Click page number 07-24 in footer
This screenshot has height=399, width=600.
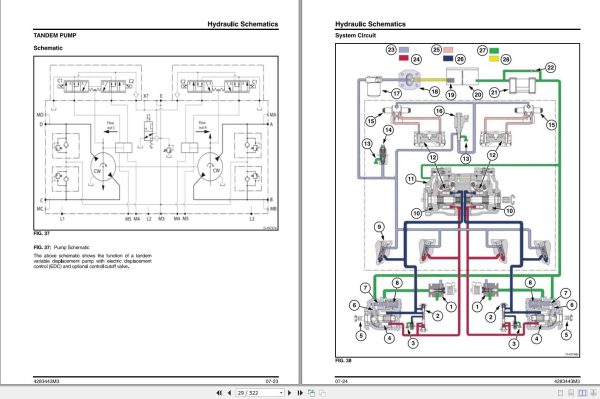tap(341, 381)
